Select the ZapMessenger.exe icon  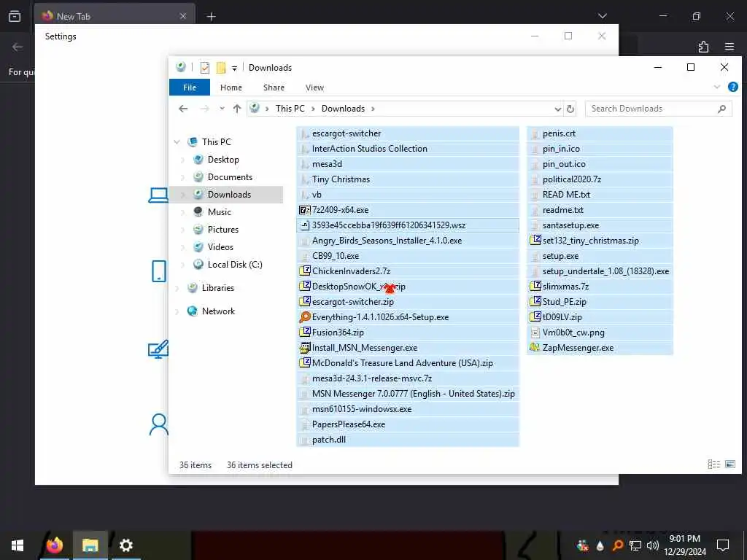535,348
